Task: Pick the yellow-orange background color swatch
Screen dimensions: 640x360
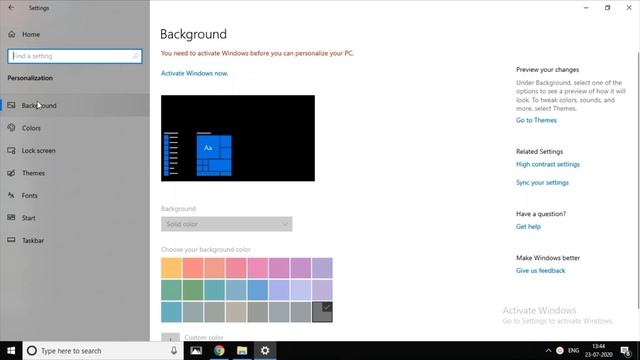Action: [171, 268]
